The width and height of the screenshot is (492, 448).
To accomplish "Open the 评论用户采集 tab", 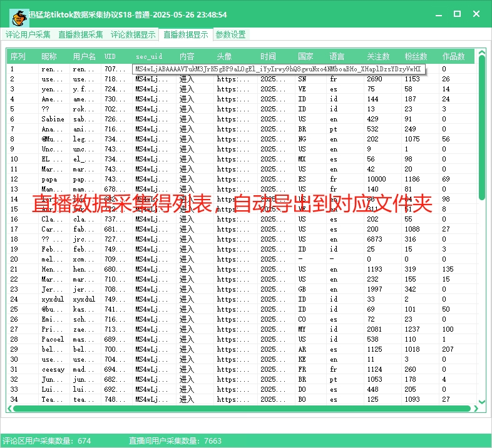I will pos(28,34).
